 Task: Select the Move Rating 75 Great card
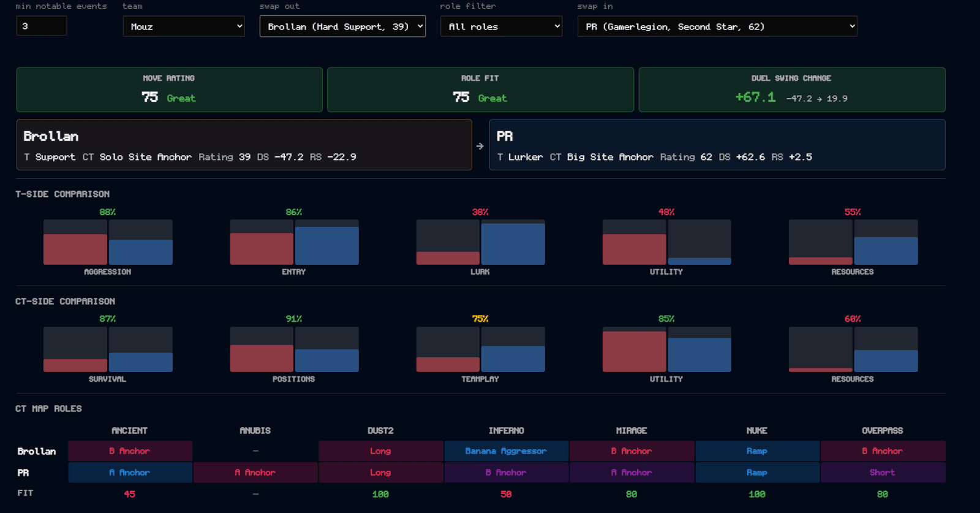click(169, 89)
